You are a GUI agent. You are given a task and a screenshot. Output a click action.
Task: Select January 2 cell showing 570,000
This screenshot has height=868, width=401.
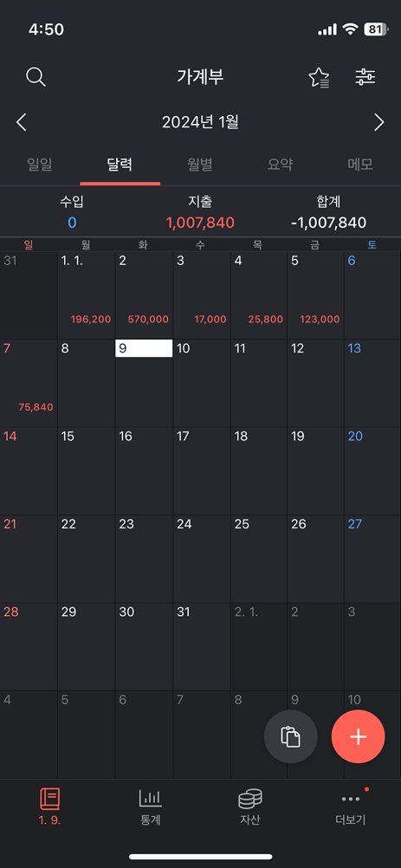[144, 295]
